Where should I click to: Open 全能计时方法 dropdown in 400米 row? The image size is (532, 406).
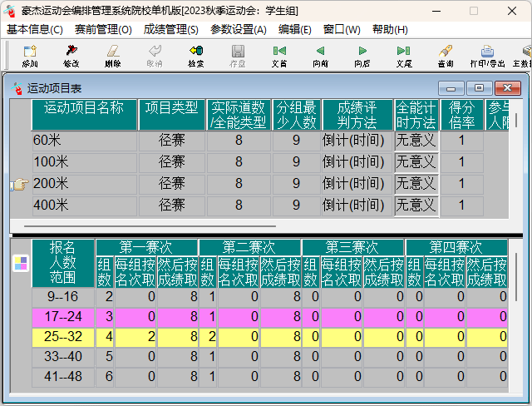416,205
